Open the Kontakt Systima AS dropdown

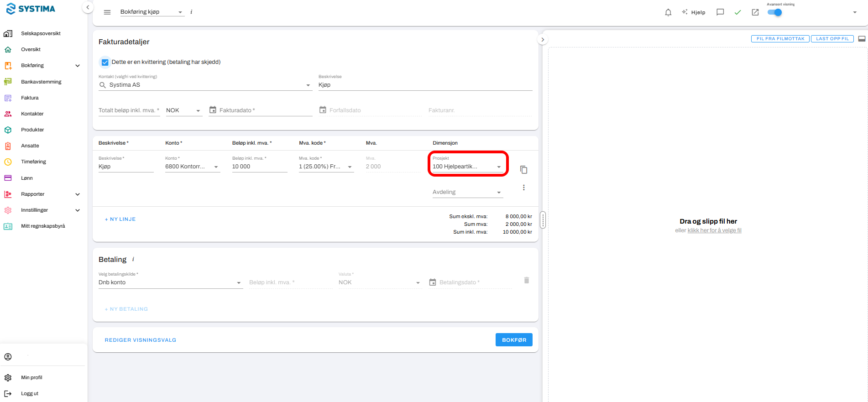(205, 85)
